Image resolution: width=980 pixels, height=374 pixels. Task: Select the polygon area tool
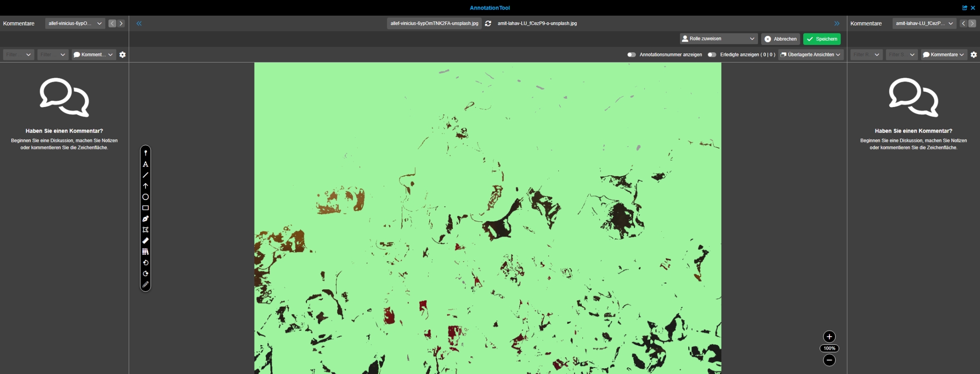[x=146, y=230]
